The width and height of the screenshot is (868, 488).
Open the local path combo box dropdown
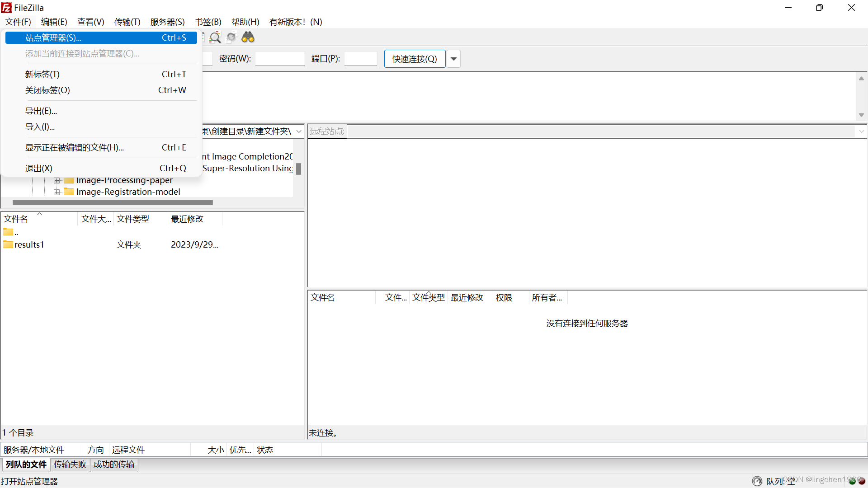point(299,131)
